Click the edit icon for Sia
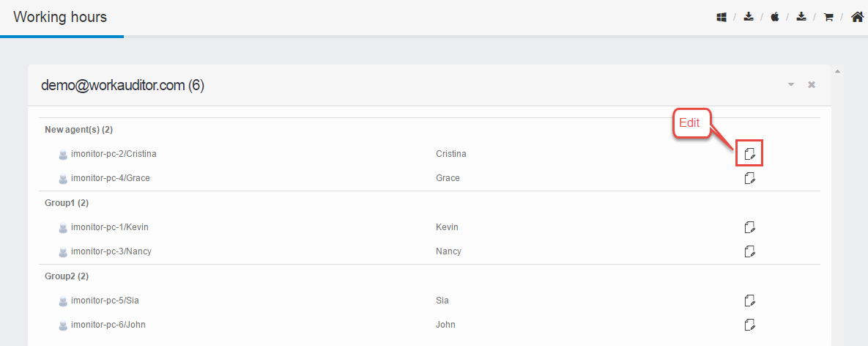The image size is (868, 346). click(x=749, y=300)
